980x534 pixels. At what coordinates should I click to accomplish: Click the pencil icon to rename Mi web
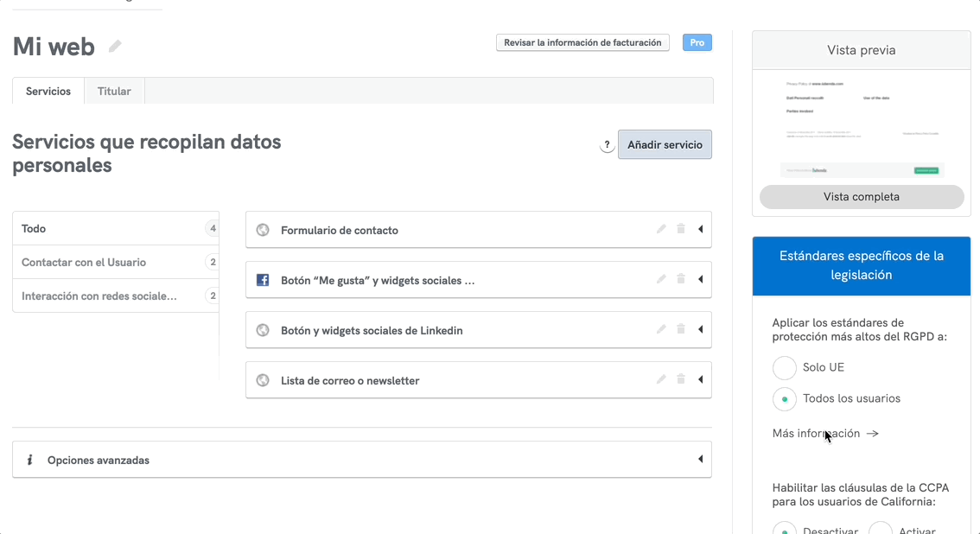coord(114,47)
